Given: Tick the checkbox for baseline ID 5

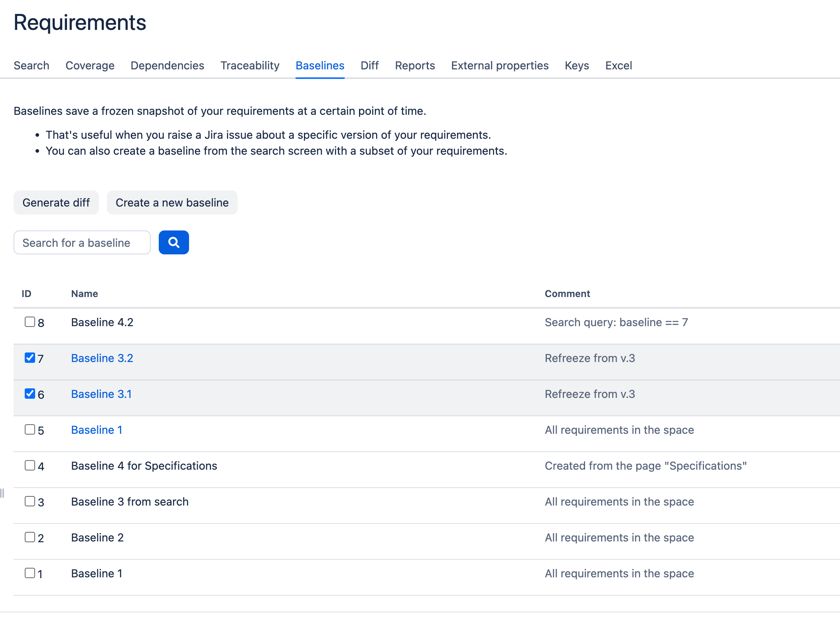Looking at the screenshot, I should click(x=30, y=429).
